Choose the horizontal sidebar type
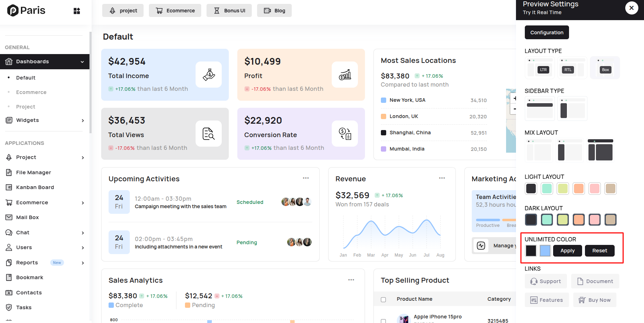The width and height of the screenshot is (644, 323). [x=540, y=108]
